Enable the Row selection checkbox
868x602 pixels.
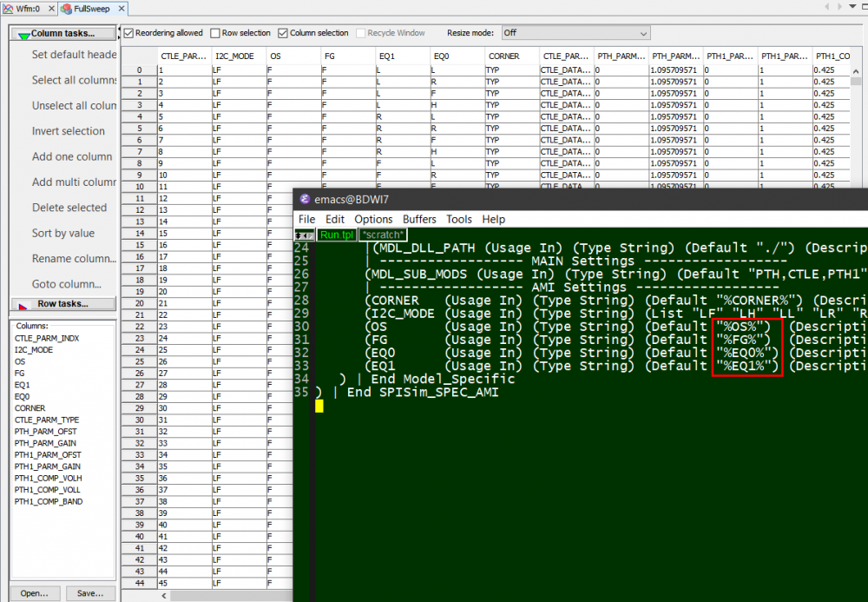pos(214,33)
